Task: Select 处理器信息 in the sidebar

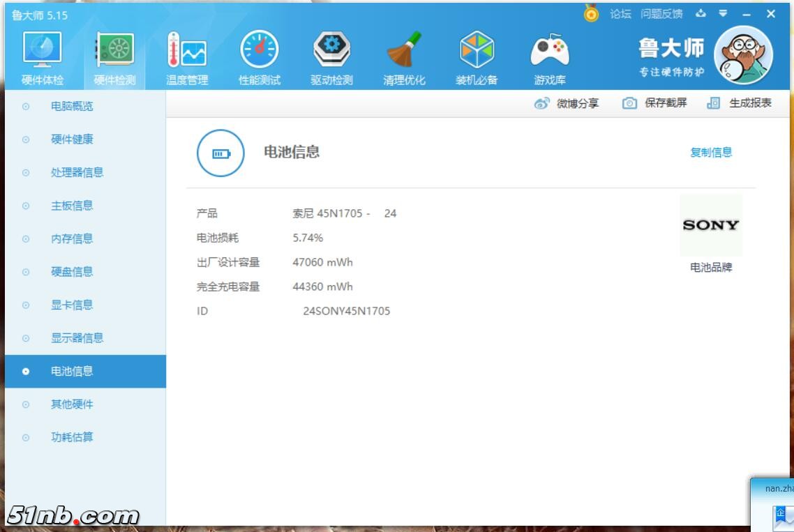Action: click(x=77, y=173)
